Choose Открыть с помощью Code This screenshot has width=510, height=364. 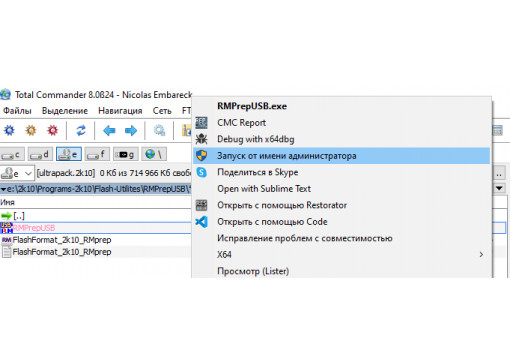(342, 222)
